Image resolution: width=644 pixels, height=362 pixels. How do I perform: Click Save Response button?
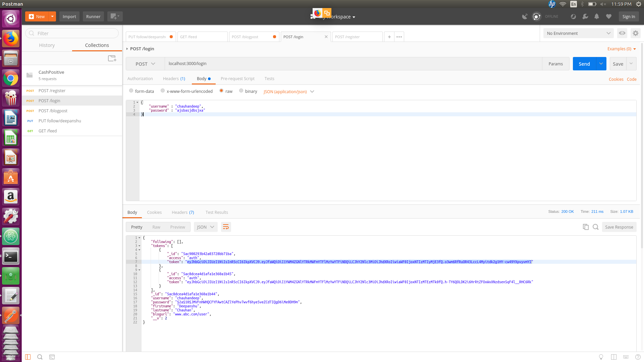pos(619,227)
